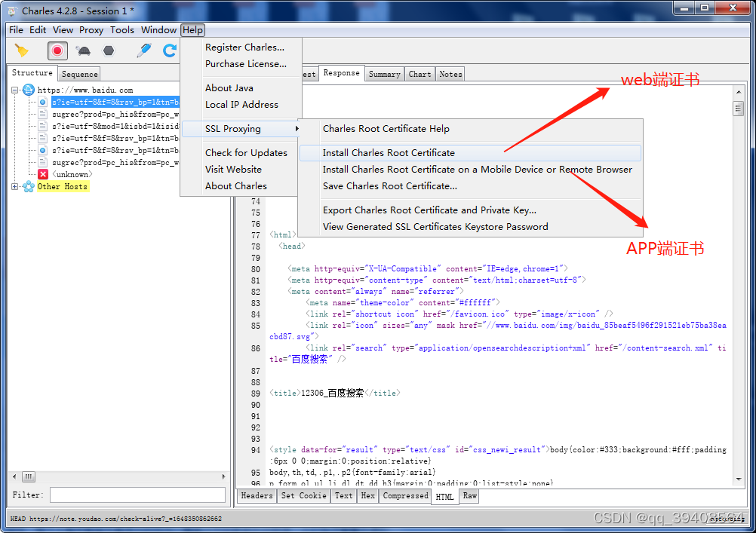This screenshot has width=756, height=533.
Task: Open the Window menu
Action: (x=158, y=30)
